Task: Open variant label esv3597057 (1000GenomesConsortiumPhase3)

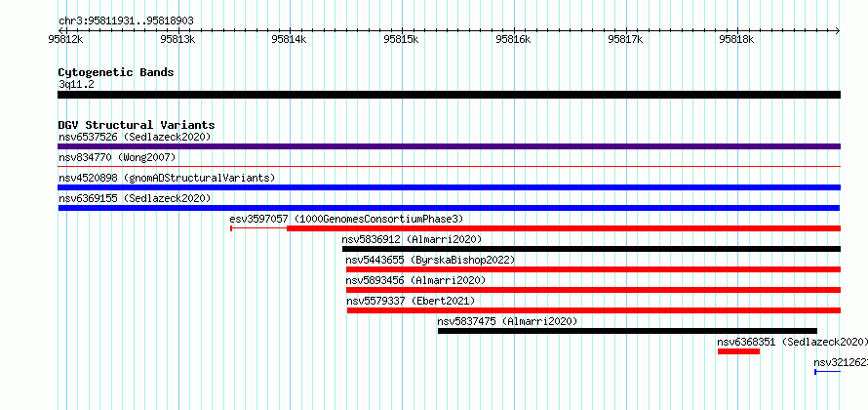Action: tap(346, 219)
